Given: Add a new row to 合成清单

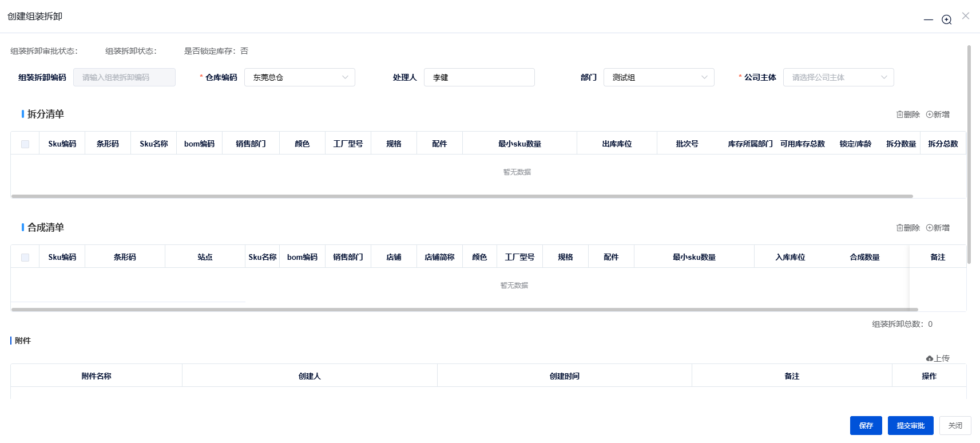Looking at the screenshot, I should pyautogui.click(x=938, y=228).
